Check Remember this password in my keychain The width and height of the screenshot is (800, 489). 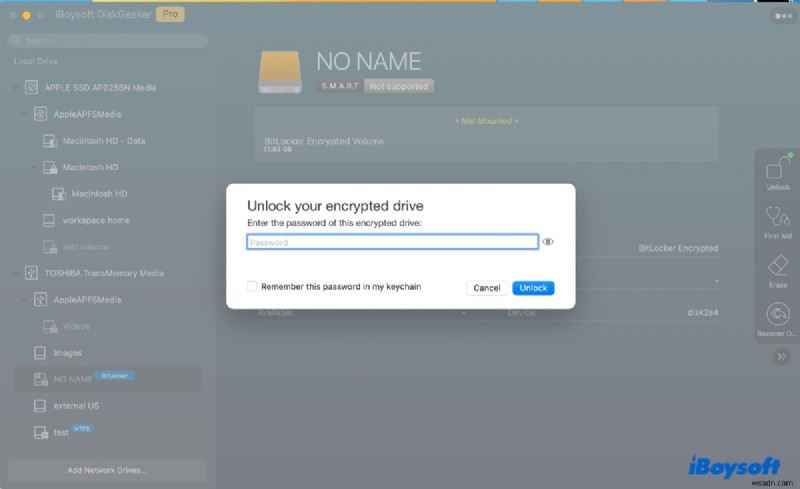click(x=252, y=286)
